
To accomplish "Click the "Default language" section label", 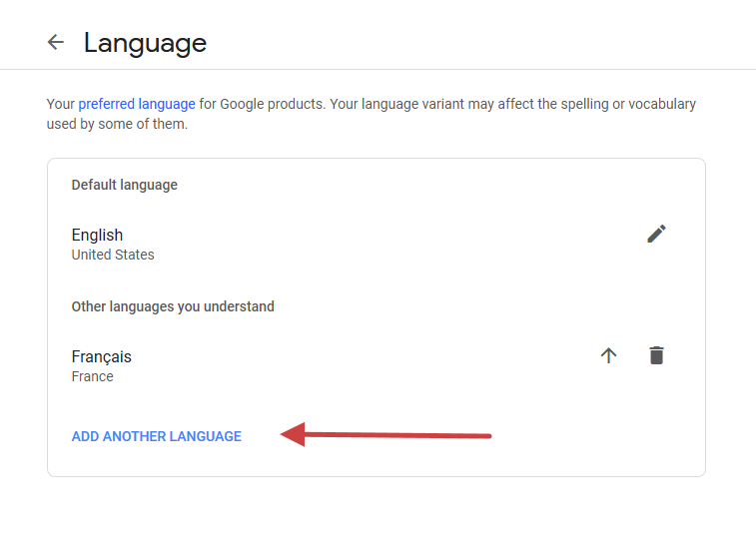I will [124, 185].
